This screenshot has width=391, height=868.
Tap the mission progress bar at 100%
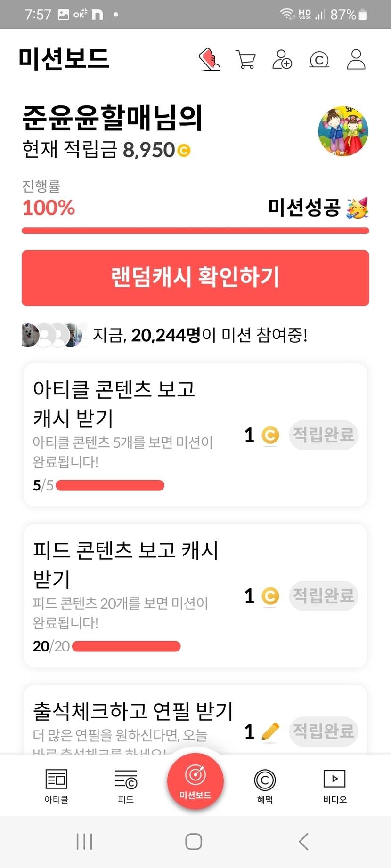click(195, 231)
